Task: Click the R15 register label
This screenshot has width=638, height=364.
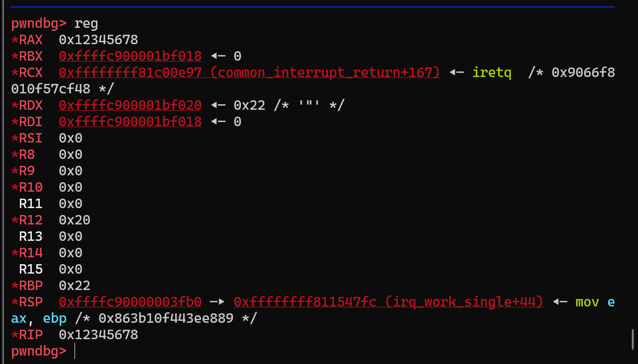Action: [31, 269]
